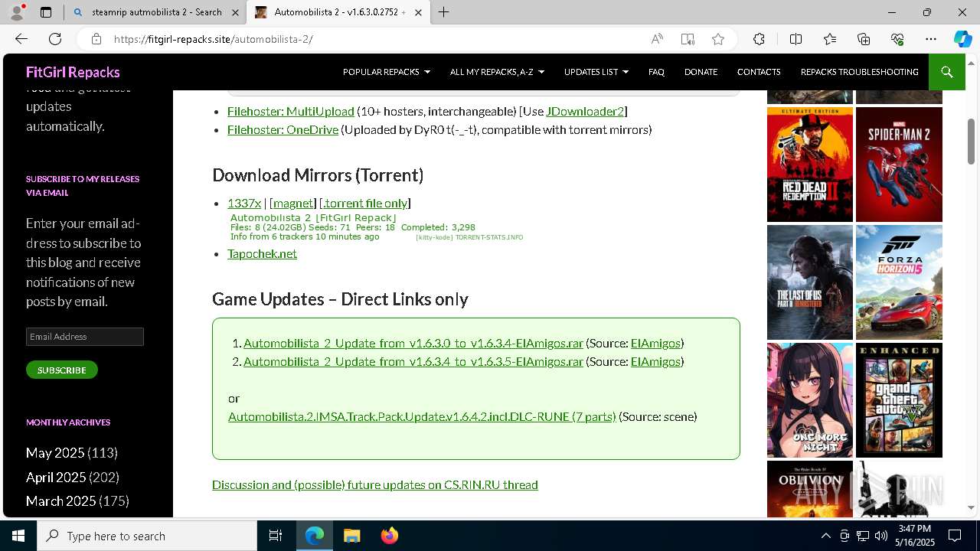The height and width of the screenshot is (551, 980).
Task: Open Microsoft Edge from taskbar
Action: pos(315,536)
